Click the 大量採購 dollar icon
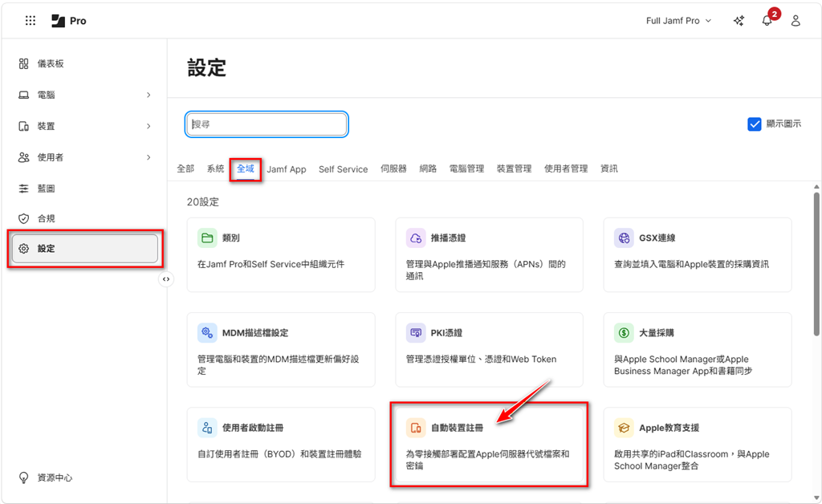Viewport: 822px width, 504px height. tap(624, 332)
